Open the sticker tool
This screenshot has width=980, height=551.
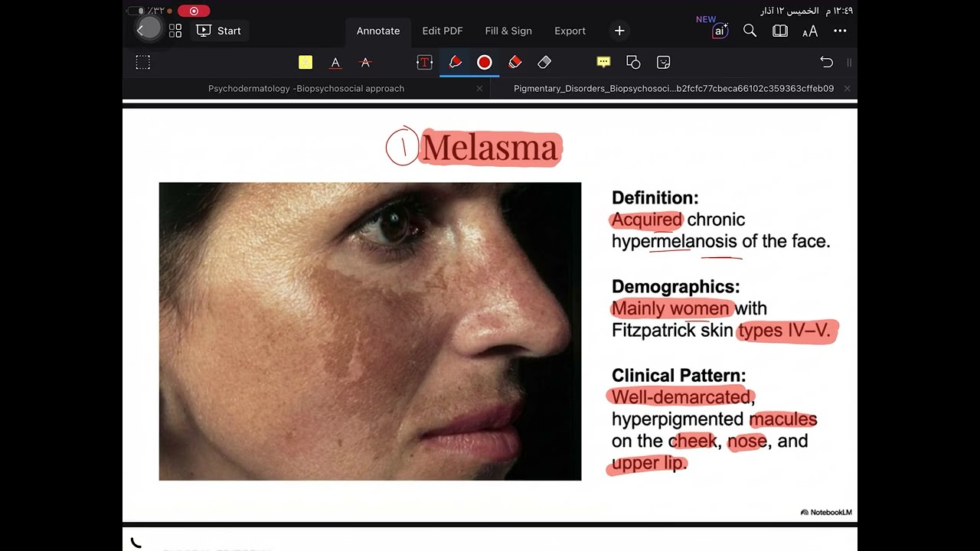[664, 63]
